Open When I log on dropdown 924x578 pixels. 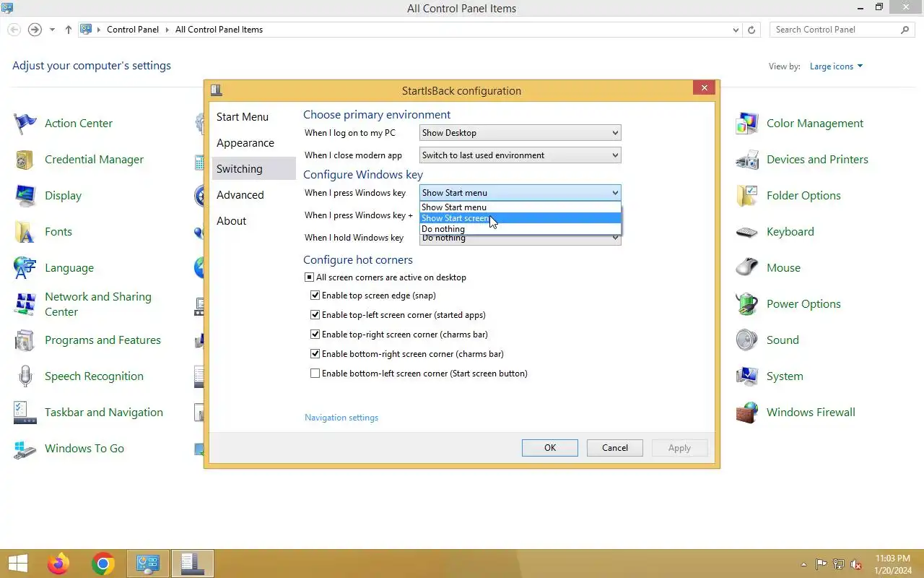pos(520,133)
